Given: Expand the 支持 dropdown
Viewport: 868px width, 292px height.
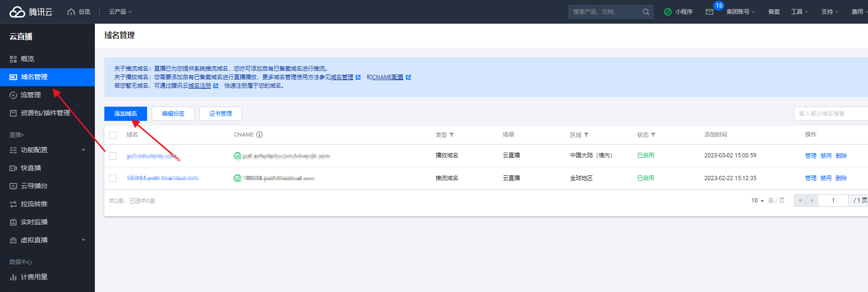Looking at the screenshot, I should (x=830, y=12).
